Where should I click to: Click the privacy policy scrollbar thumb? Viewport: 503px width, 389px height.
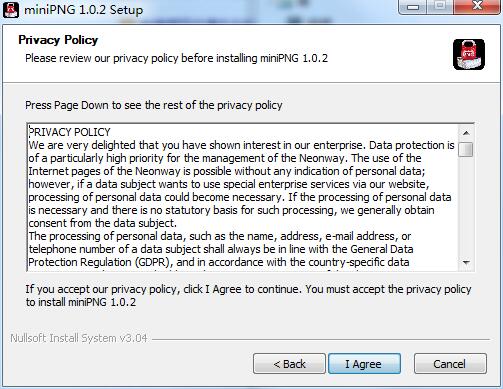coord(466,149)
